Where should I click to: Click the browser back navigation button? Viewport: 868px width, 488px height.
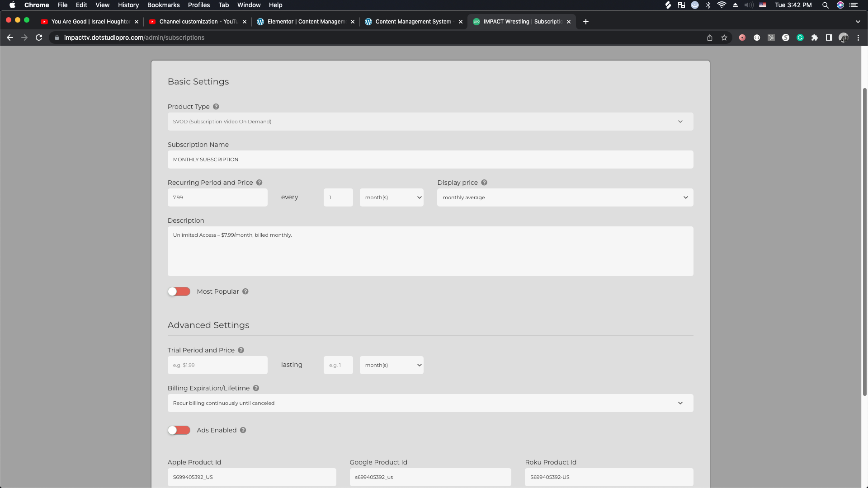pyautogui.click(x=10, y=38)
